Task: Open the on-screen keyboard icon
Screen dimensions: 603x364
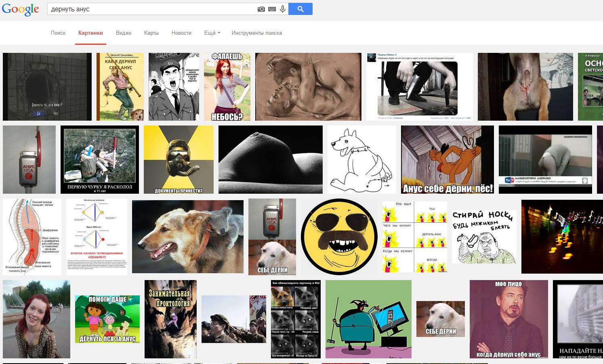Action: click(272, 9)
